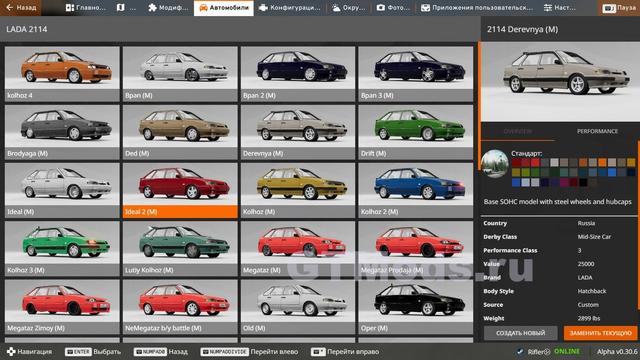Choose the Old (M) white car
This screenshot has height=360, width=640.
tap(298, 307)
